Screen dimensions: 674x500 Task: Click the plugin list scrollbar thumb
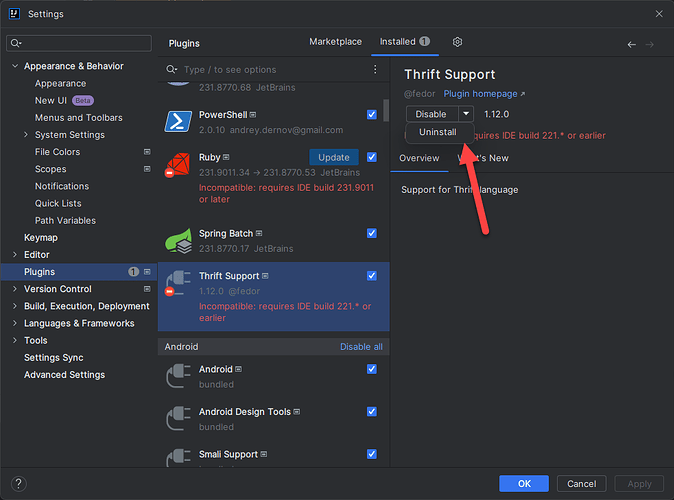(x=386, y=110)
